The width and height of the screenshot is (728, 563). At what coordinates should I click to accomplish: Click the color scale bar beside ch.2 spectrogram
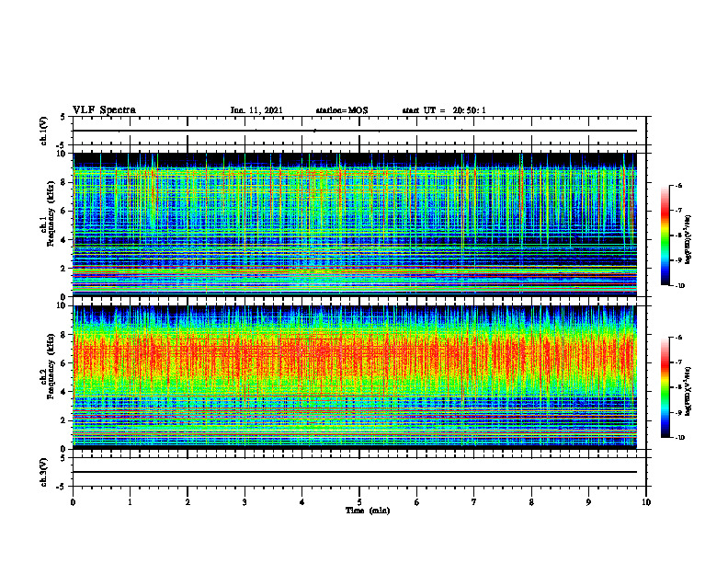665,387
